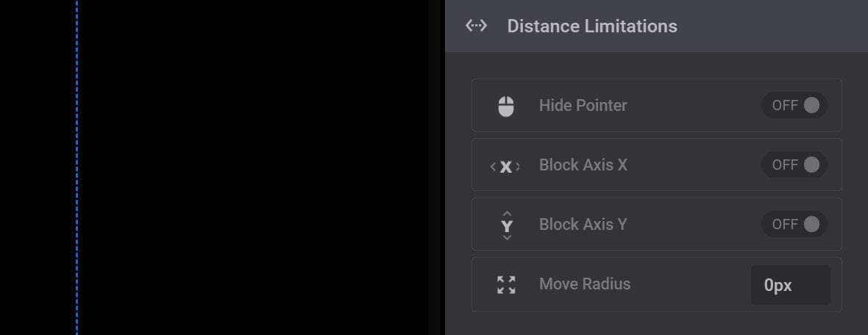The image size is (868, 335).
Task: Turn on the Block Axis X switch
Action: tap(794, 165)
